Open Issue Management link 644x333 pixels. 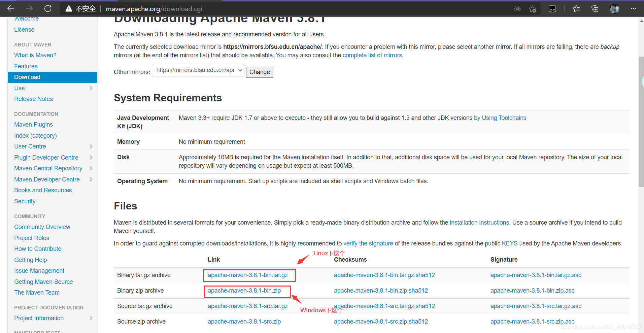[39, 271]
